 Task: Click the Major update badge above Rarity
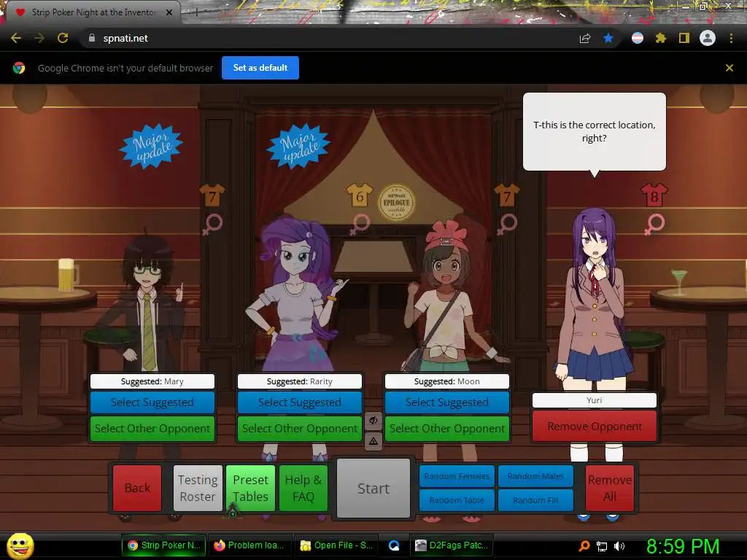coord(299,146)
